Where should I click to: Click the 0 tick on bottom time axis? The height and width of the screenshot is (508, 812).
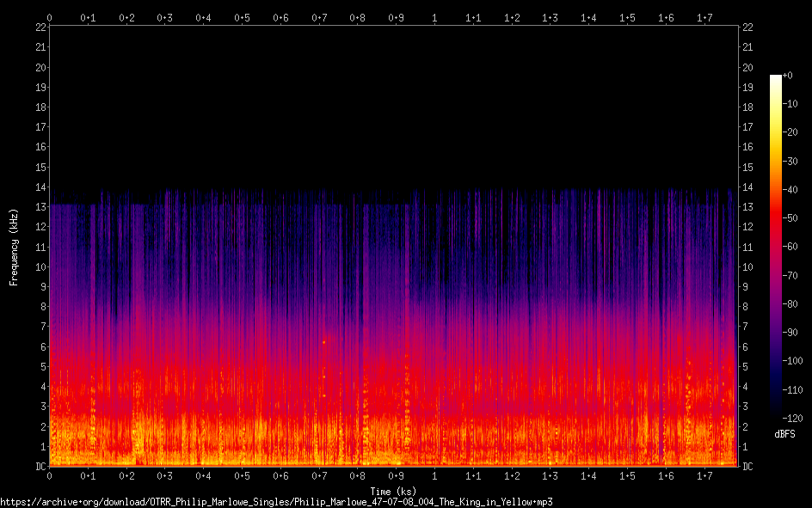[50, 475]
